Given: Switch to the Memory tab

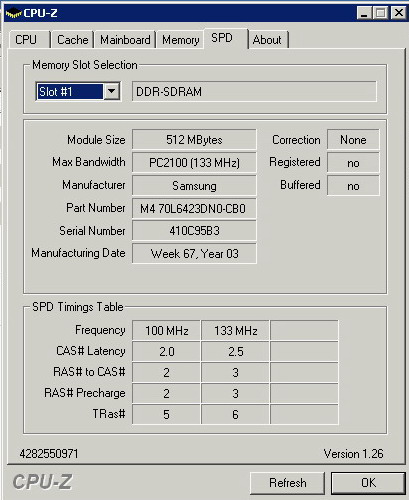Looking at the screenshot, I should [180, 40].
